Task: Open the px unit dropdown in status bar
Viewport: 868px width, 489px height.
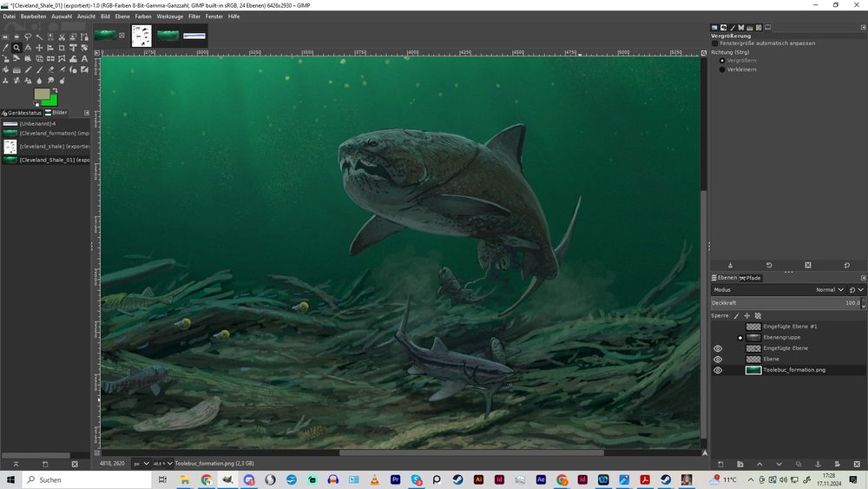Action: 141,464
